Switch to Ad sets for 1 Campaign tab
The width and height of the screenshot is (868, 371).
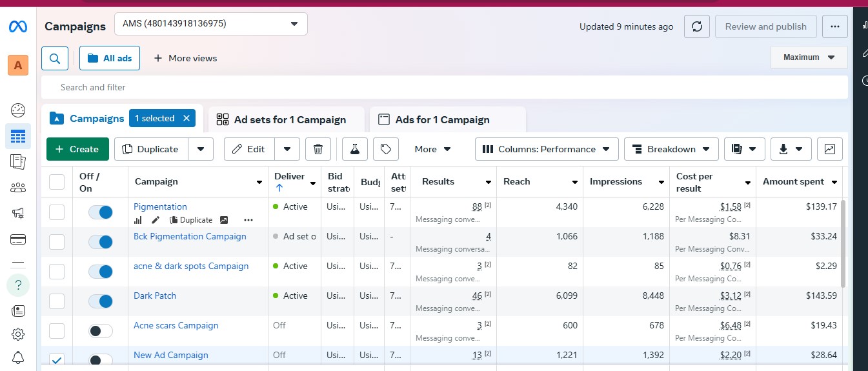287,119
